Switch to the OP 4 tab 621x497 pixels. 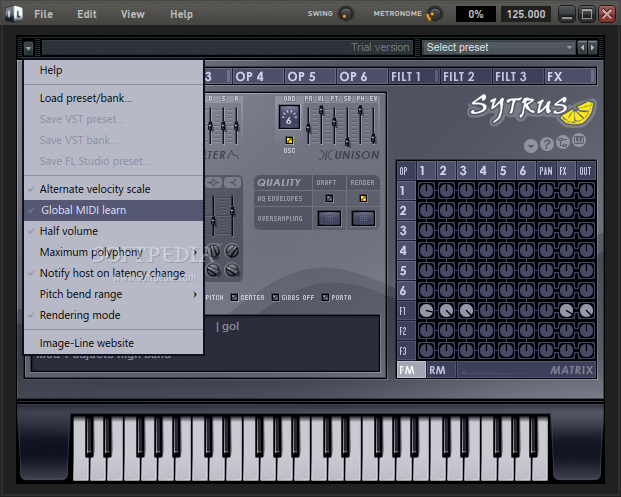pos(258,76)
